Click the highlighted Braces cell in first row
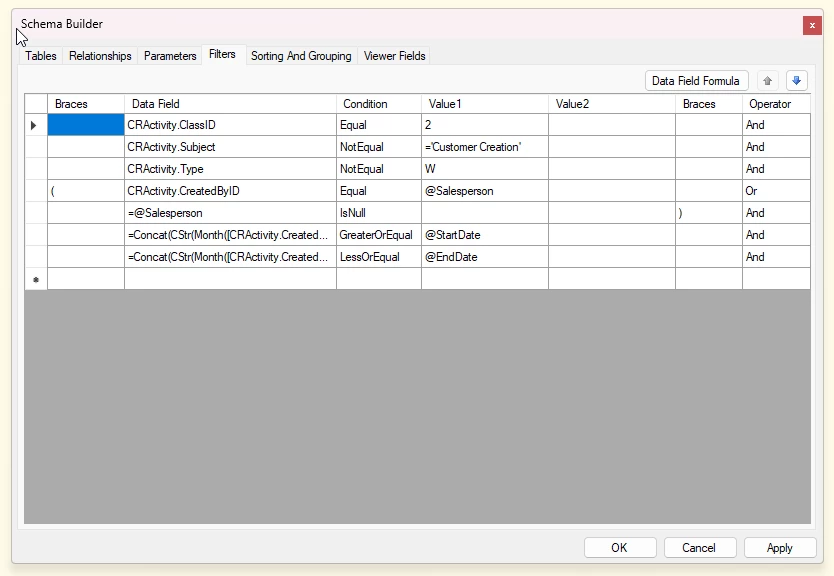 click(x=86, y=125)
